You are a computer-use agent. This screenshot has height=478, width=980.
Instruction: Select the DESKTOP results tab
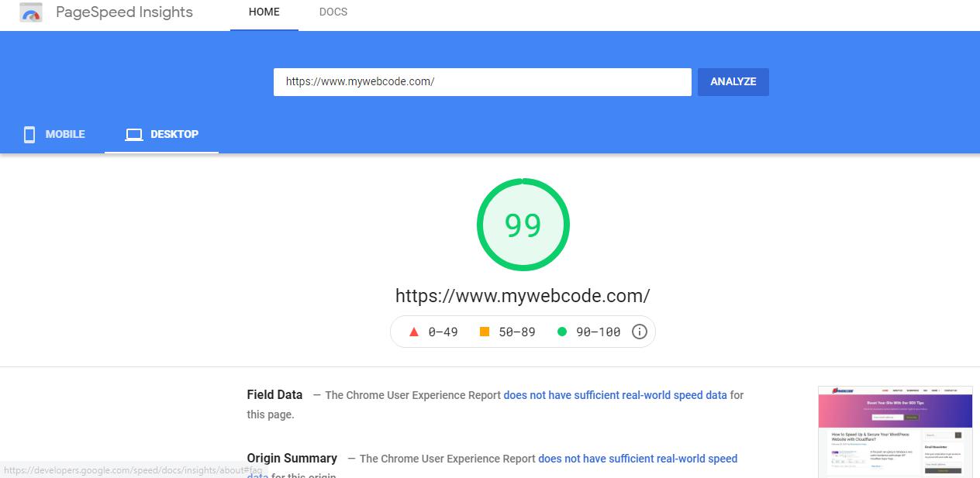(x=162, y=135)
